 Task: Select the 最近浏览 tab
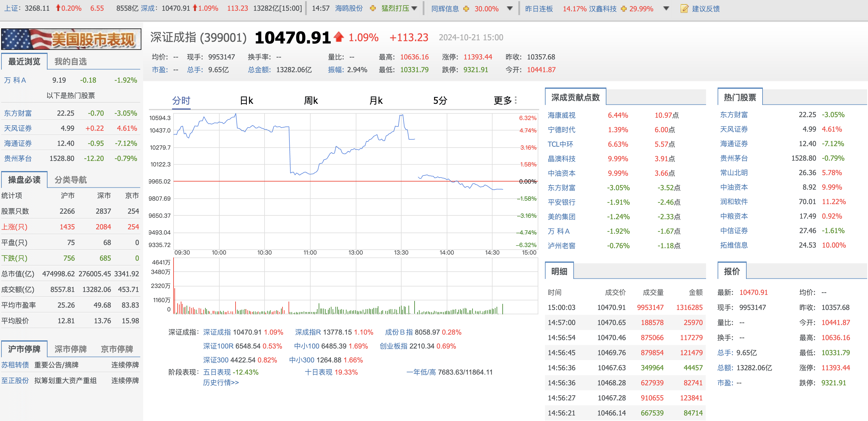[24, 61]
